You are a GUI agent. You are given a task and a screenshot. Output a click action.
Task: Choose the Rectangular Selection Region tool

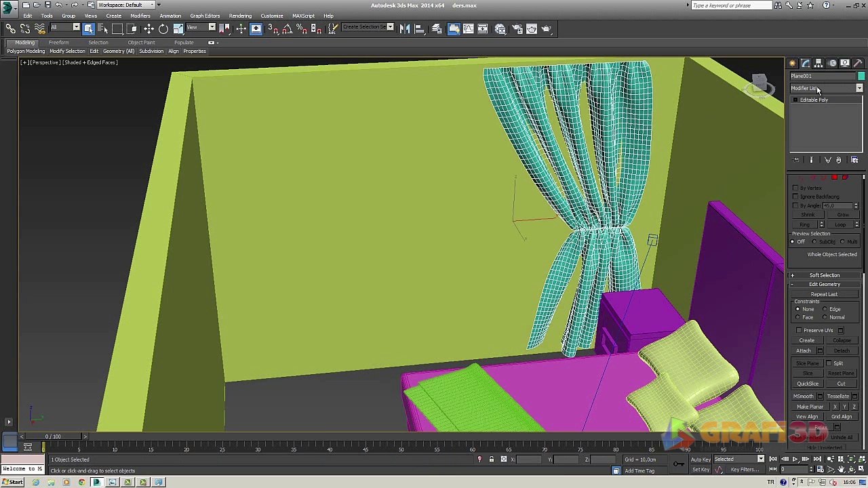118,28
